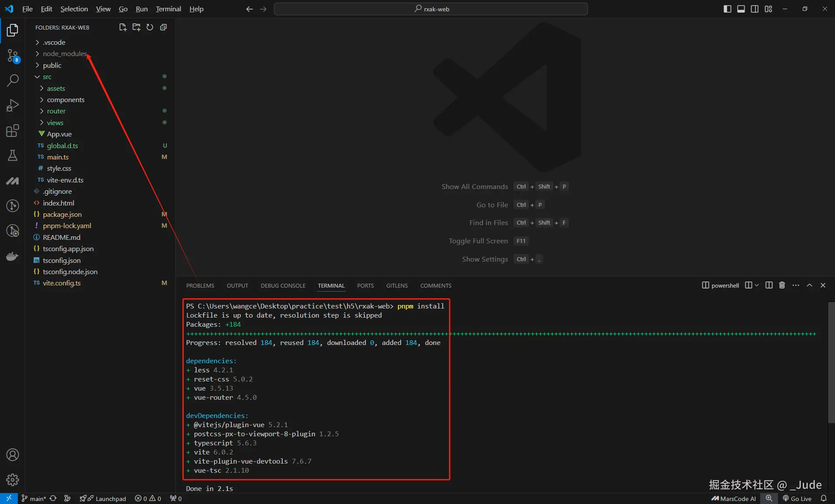Open the Terminal menu
This screenshot has height=504, width=835.
click(x=168, y=9)
